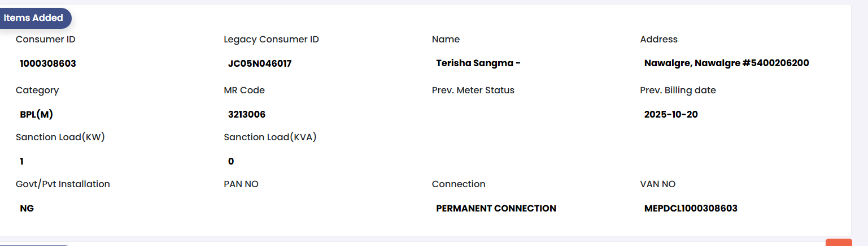Select the Nawalgre address value
Viewport: 868px width, 246px height.
726,63
